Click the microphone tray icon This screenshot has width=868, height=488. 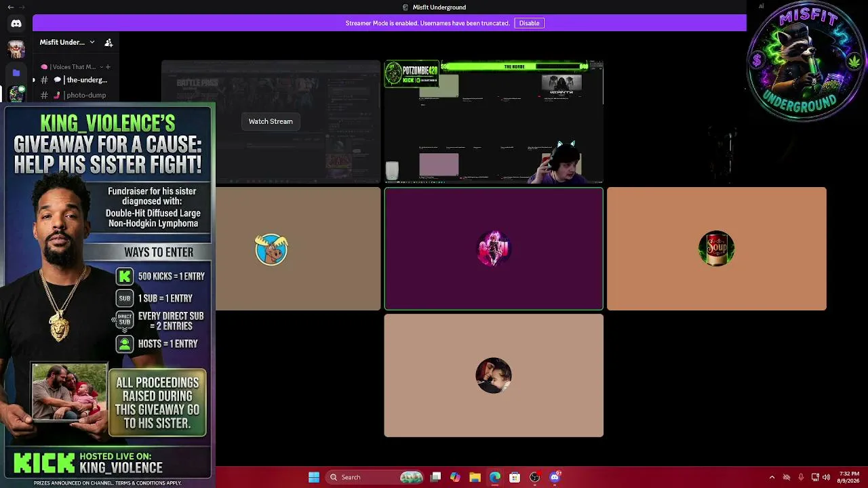pos(801,477)
